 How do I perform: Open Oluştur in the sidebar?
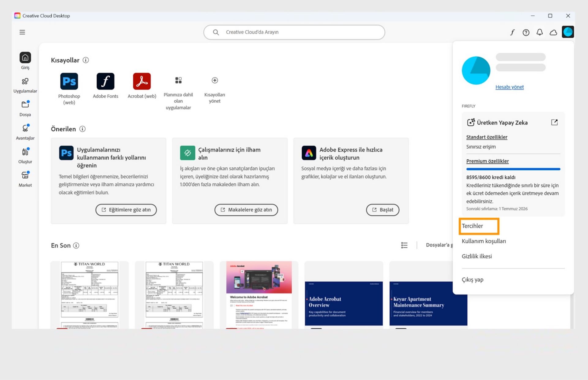coord(25,156)
